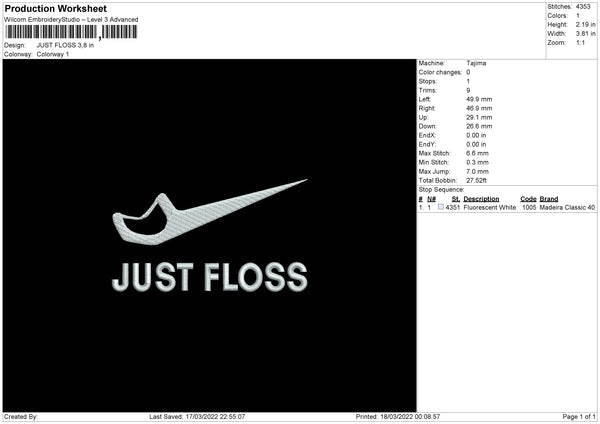Click the 'Madeira Classic 40' brand
Screen dimensions: 600x424
click(567, 207)
